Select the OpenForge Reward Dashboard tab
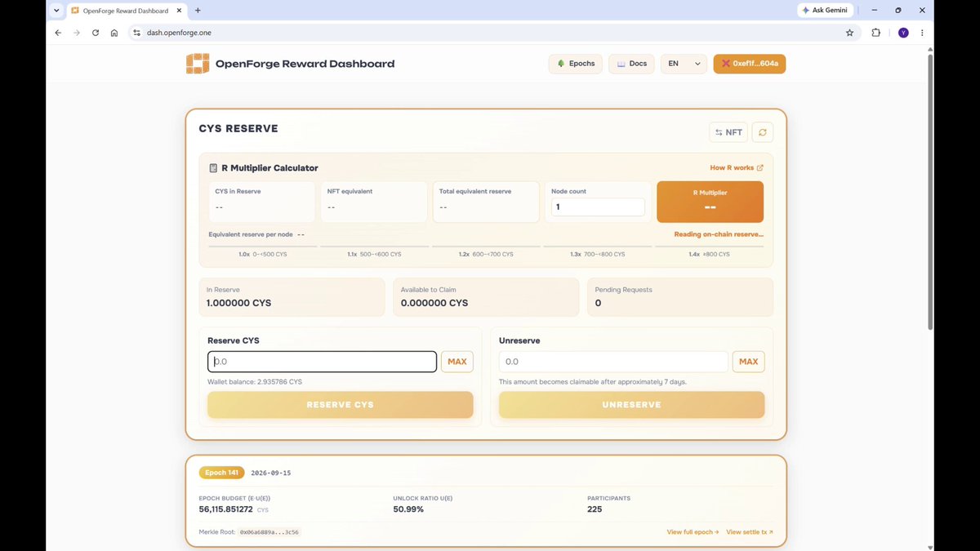 pyautogui.click(x=127, y=11)
